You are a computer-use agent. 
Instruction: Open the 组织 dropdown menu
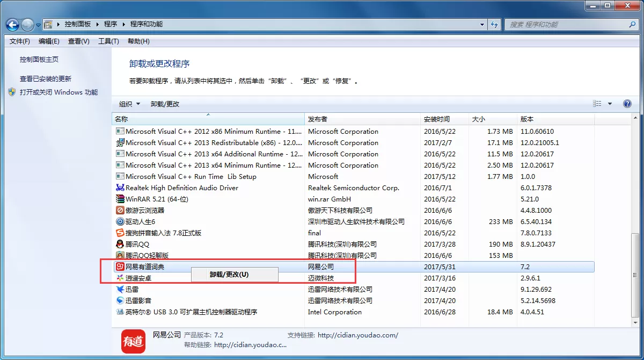coord(129,104)
